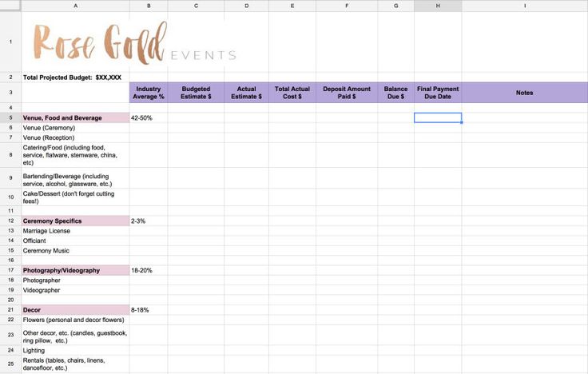Select the Officiant cell
Image resolution: width=588 pixels, height=374 pixels.
point(75,241)
